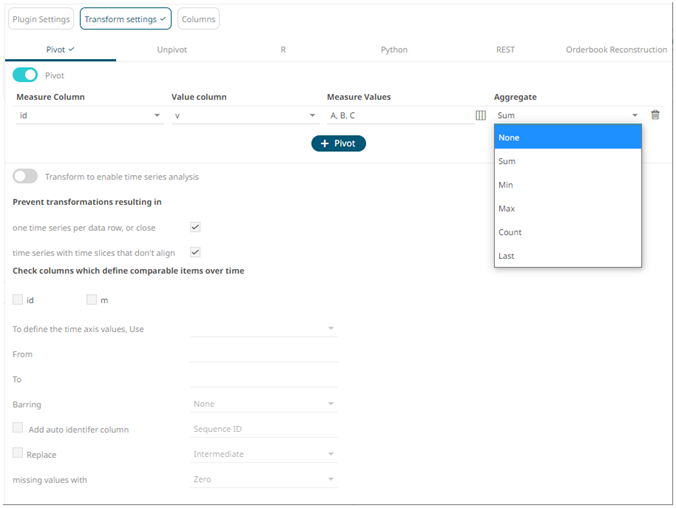Screen dimensions: 676x508
Task: Click the Sequence ID input field
Action: [x=264, y=429]
